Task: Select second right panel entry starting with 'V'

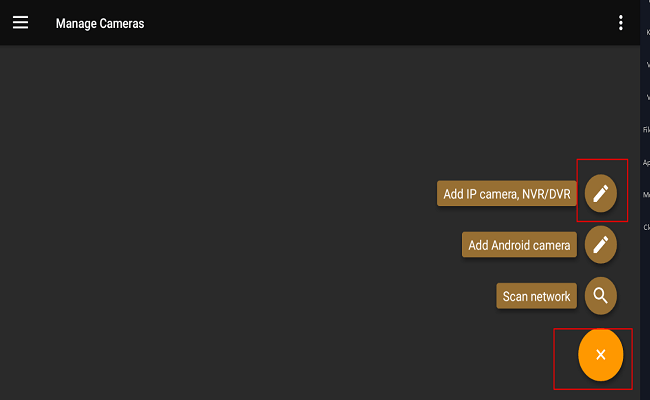Action: pos(647,97)
